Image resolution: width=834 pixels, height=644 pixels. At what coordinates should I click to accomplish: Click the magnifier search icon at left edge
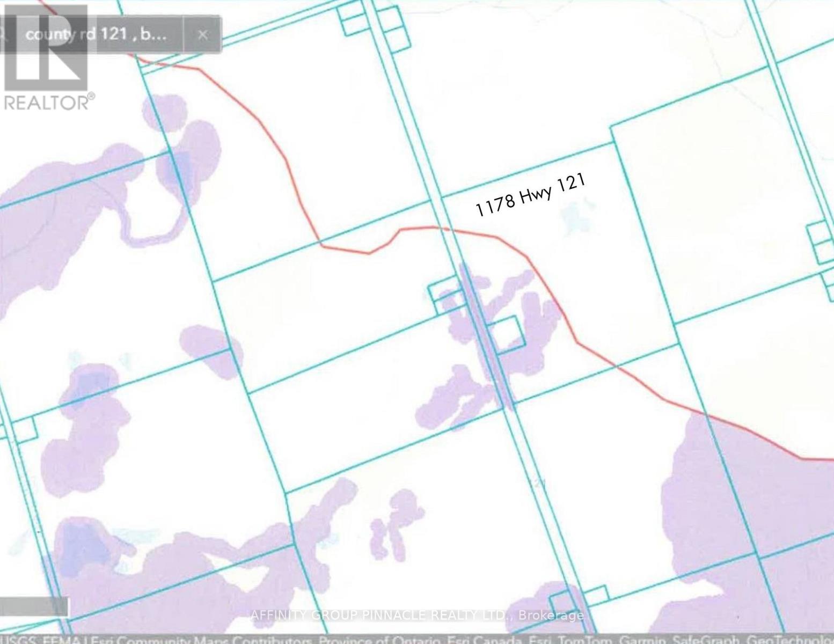[x=3, y=34]
